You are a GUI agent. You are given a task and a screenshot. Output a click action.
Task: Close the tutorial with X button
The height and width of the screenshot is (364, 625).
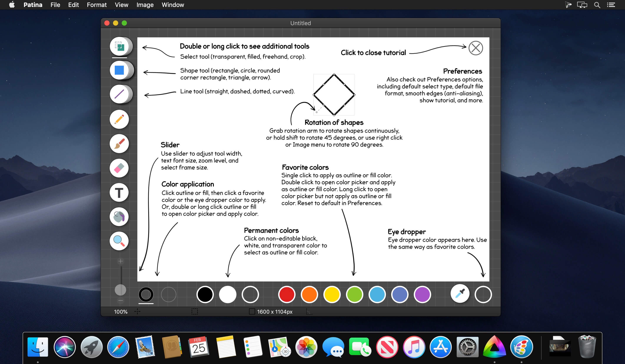[475, 48]
